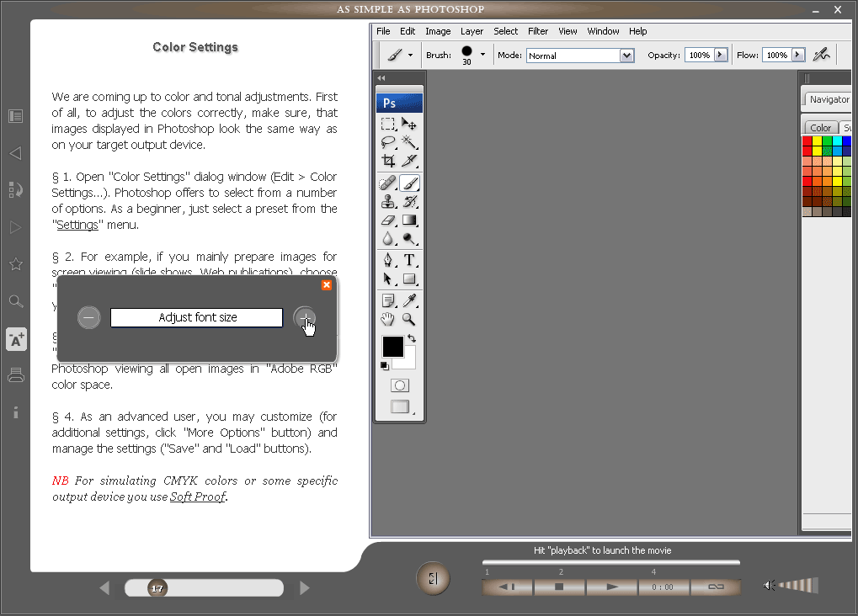Select the Move tool
The width and height of the screenshot is (858, 616).
408,124
